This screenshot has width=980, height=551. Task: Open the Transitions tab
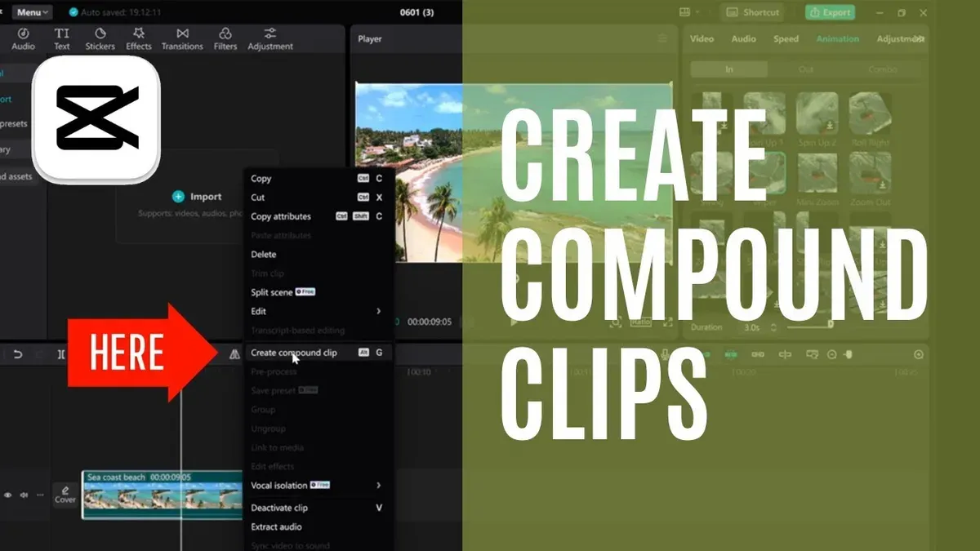(x=182, y=39)
